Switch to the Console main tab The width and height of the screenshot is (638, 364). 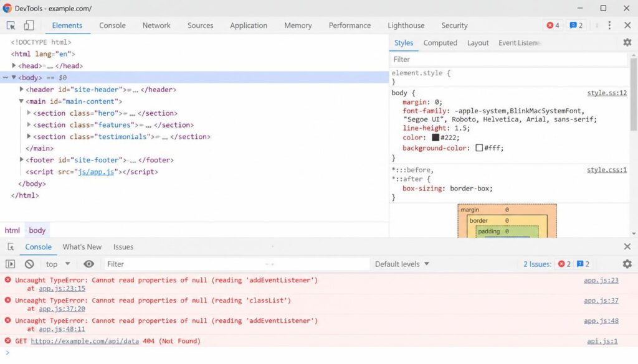112,26
